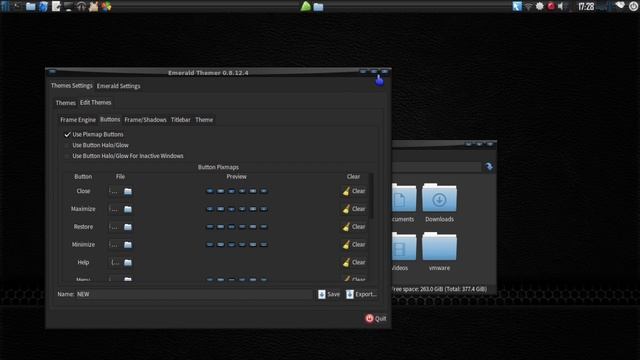Open the vmware folder in file manager
The height and width of the screenshot is (360, 640).
tap(439, 251)
